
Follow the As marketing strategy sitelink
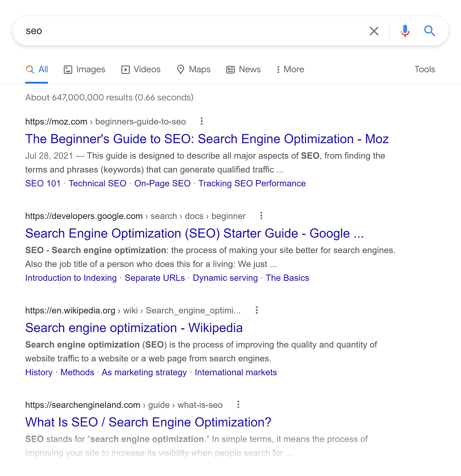[144, 372]
